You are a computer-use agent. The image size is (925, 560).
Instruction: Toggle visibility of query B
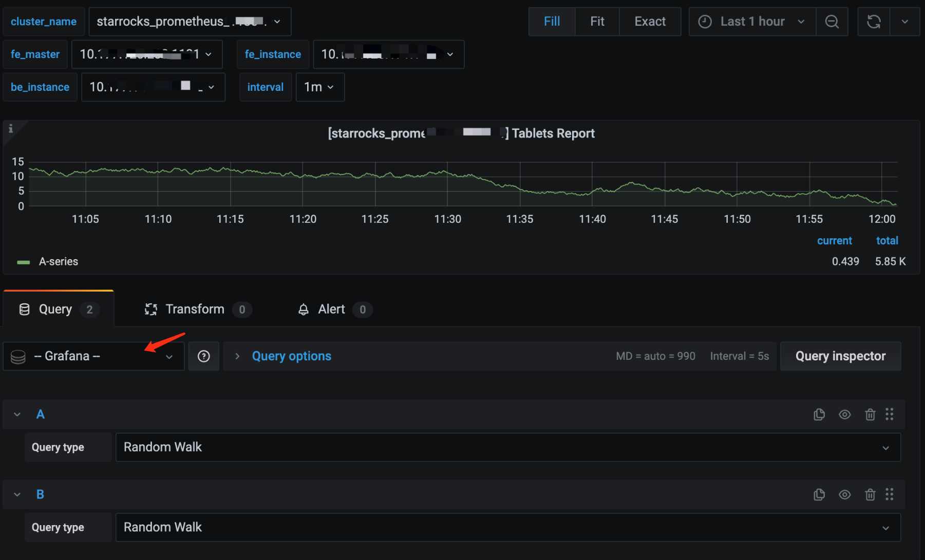(x=844, y=494)
